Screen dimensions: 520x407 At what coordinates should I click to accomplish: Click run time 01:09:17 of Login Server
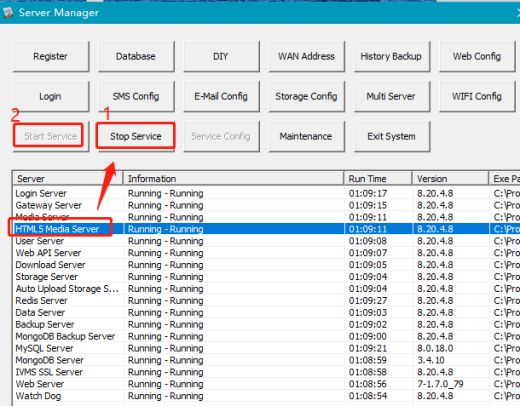(368, 193)
